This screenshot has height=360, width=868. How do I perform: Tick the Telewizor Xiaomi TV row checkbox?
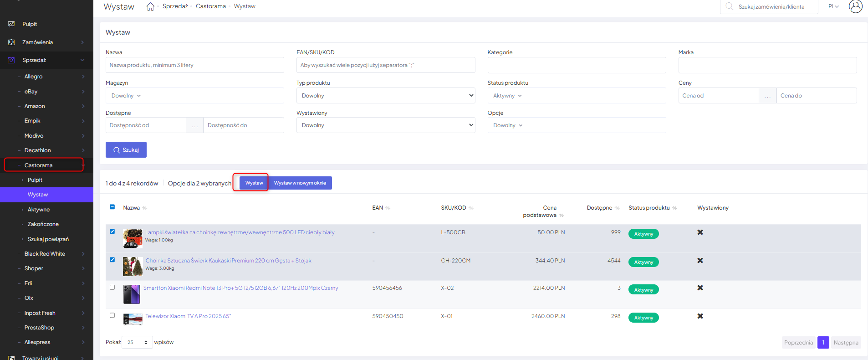tap(112, 315)
